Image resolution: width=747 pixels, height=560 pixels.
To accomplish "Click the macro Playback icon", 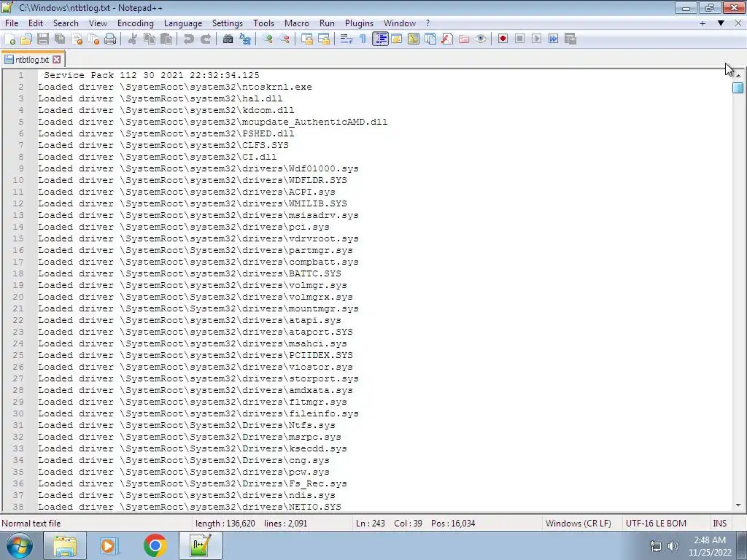I will (536, 39).
